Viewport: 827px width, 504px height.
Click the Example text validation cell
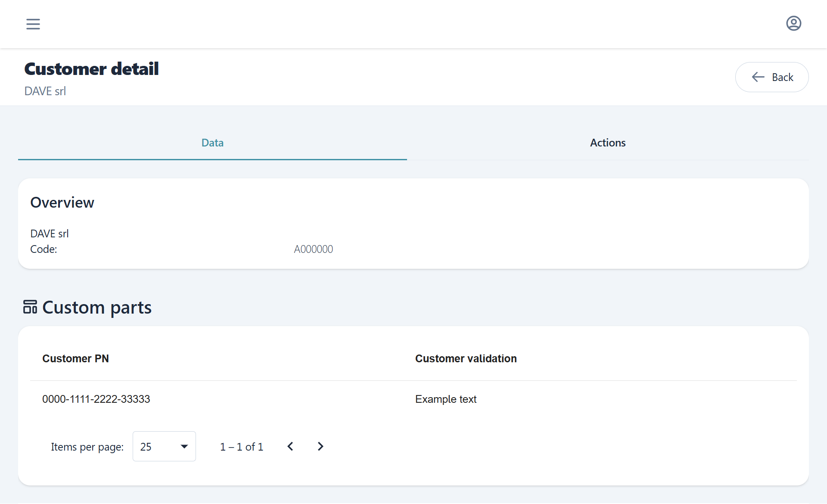click(446, 399)
